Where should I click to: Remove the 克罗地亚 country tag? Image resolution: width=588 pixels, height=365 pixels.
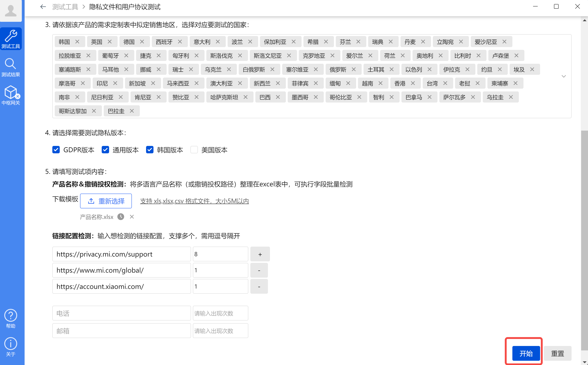(332, 56)
